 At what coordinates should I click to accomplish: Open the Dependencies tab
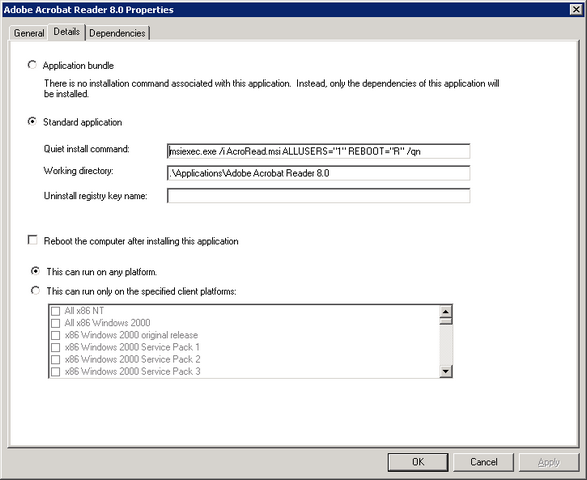pyautogui.click(x=117, y=33)
